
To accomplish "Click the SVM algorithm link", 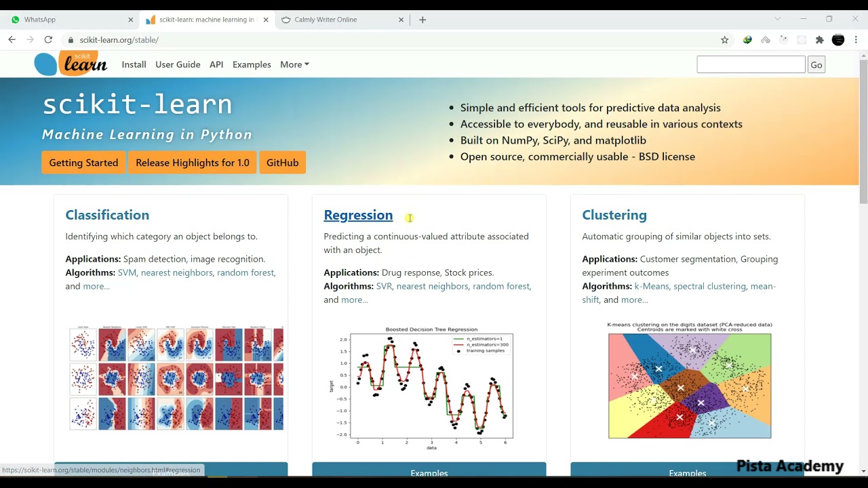I will click(x=127, y=272).
